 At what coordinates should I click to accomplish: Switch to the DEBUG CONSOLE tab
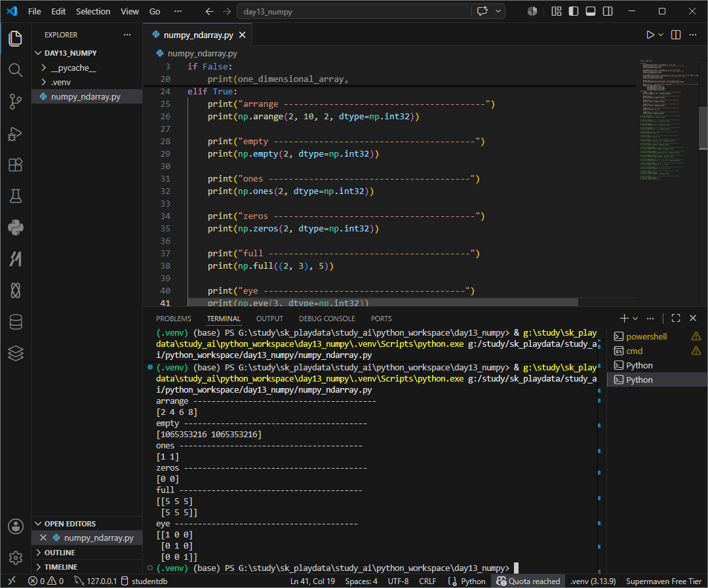327,319
